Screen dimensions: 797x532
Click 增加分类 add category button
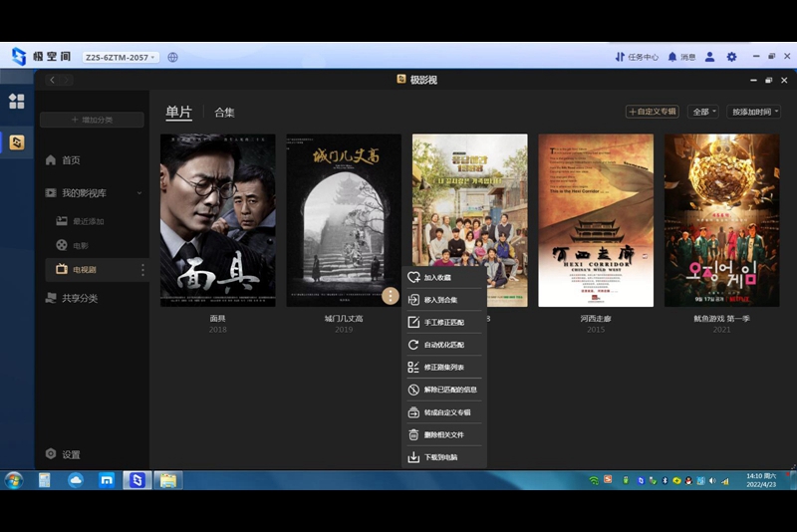click(92, 120)
